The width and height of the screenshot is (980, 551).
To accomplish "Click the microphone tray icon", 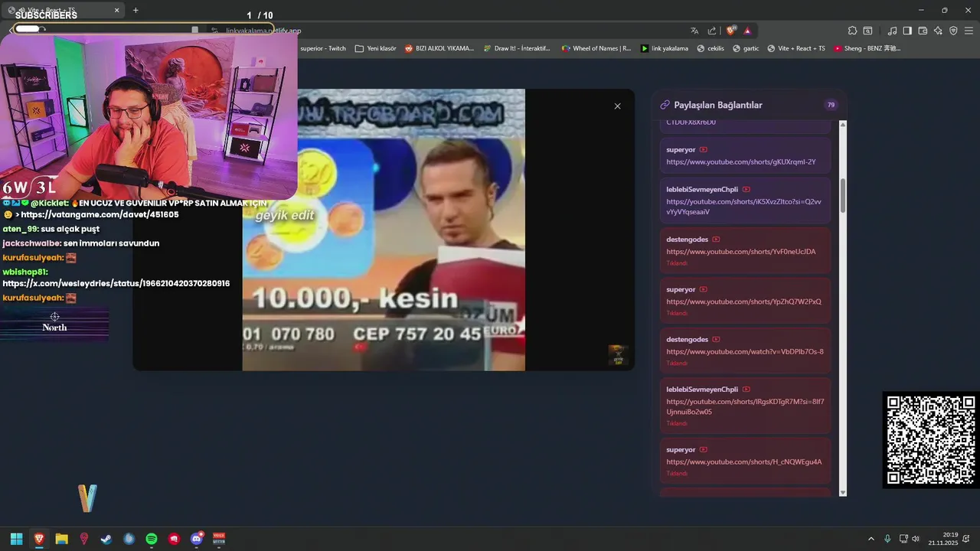I will click(887, 539).
